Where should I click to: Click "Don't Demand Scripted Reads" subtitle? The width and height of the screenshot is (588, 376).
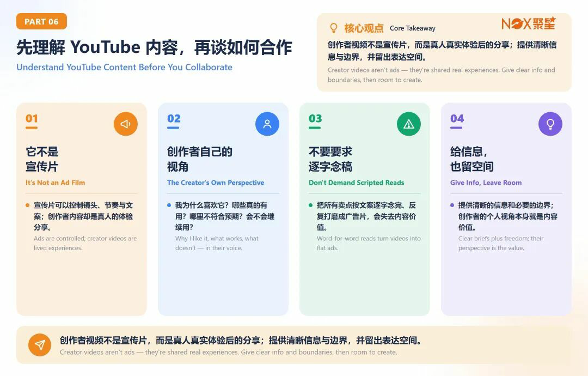pos(356,183)
